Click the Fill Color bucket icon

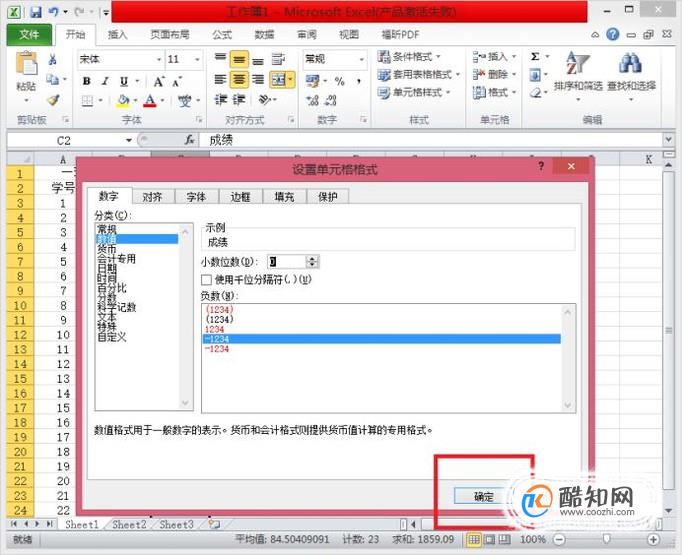(x=123, y=100)
